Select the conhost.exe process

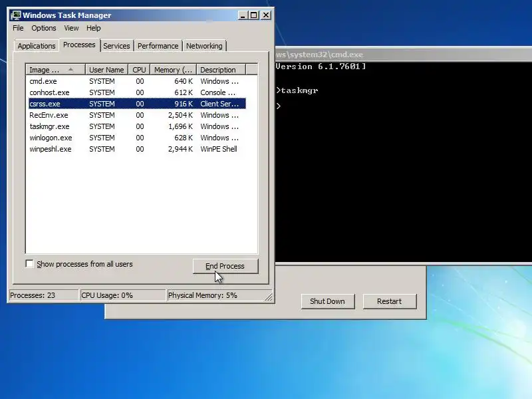(x=137, y=92)
